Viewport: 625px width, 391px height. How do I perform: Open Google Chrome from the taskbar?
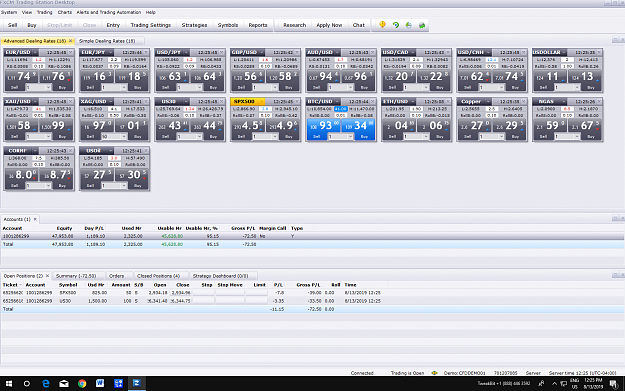pos(82,383)
